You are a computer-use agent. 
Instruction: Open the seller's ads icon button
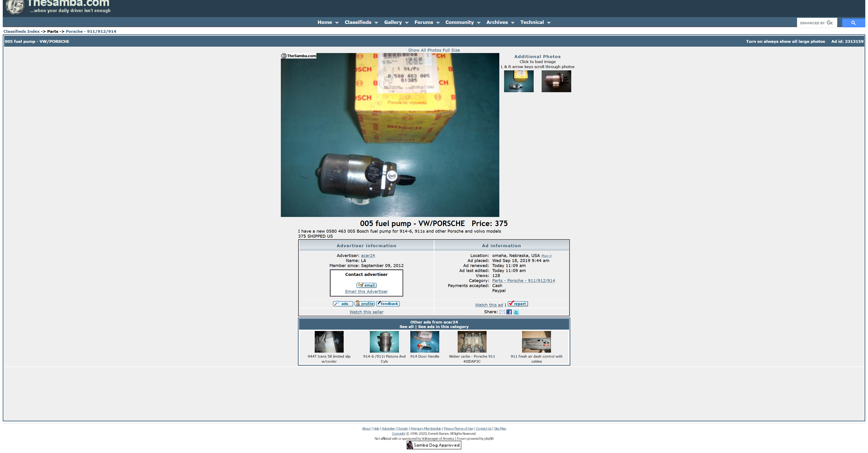pyautogui.click(x=343, y=304)
